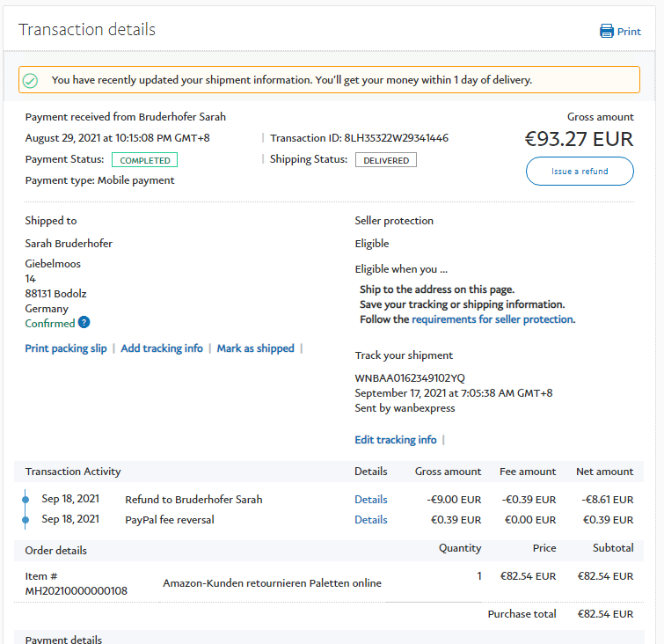Image resolution: width=664 pixels, height=644 pixels.
Task: Click the Amazon-Kunden retournieren Paletten item name
Action: 272,582
